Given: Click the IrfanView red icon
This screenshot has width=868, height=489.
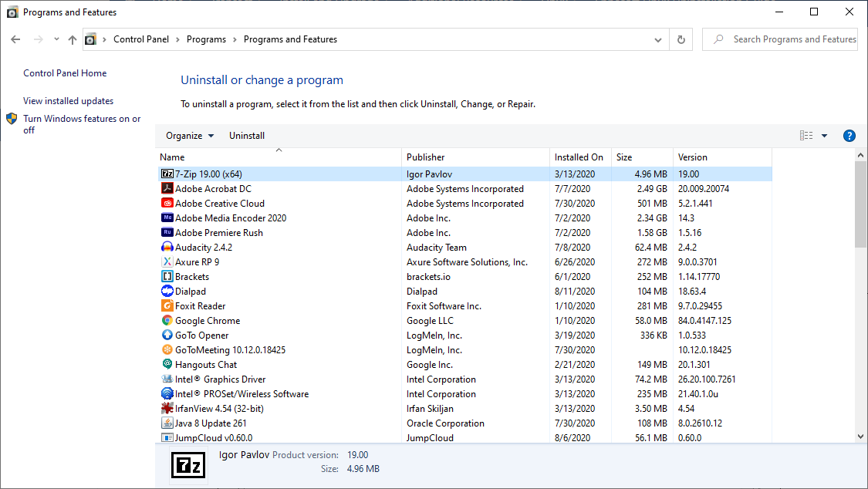Looking at the screenshot, I should (167, 408).
